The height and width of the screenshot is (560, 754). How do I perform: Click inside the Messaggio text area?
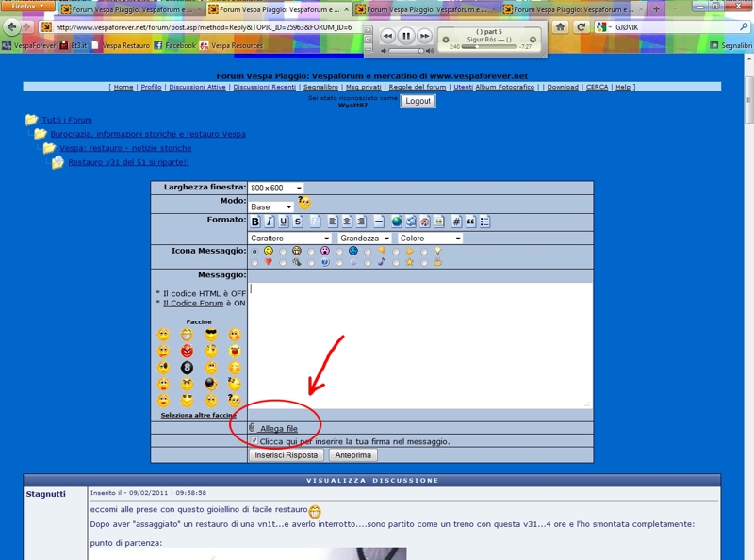click(419, 345)
